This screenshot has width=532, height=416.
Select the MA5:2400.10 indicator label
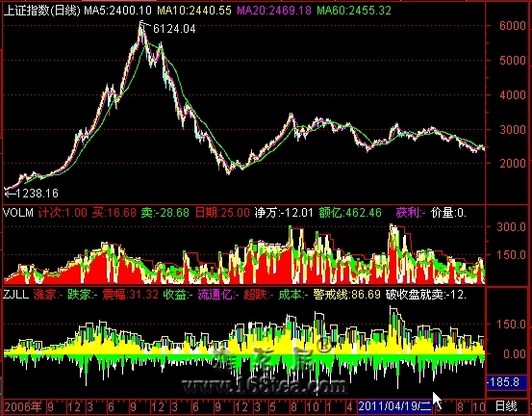(x=117, y=11)
